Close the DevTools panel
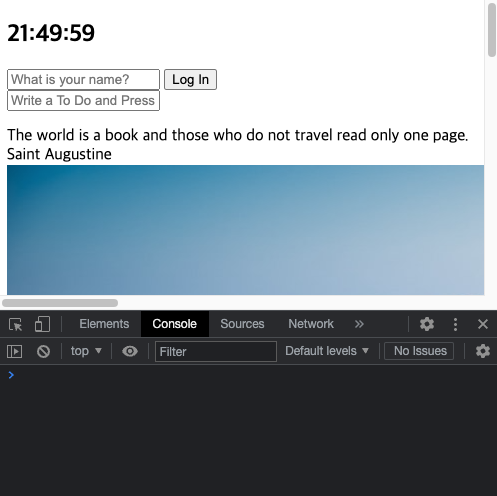497x496 pixels. coord(483,324)
